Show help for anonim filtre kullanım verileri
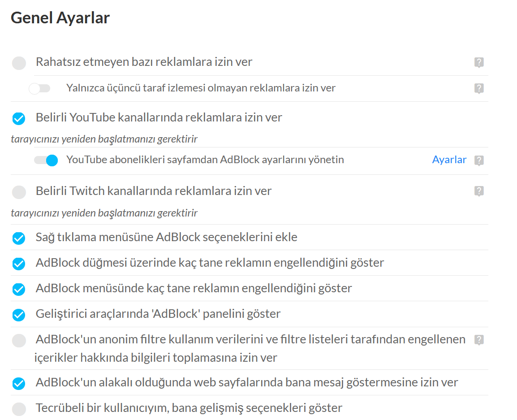Screen dimensions: 517x420 click(479, 340)
